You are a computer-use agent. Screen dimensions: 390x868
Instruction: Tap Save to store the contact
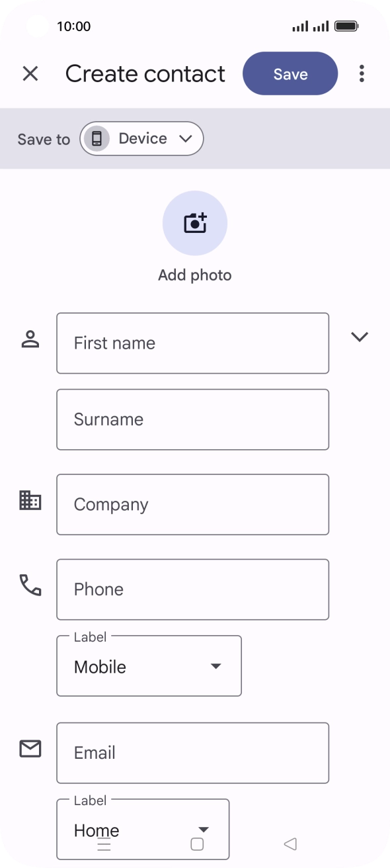(290, 73)
